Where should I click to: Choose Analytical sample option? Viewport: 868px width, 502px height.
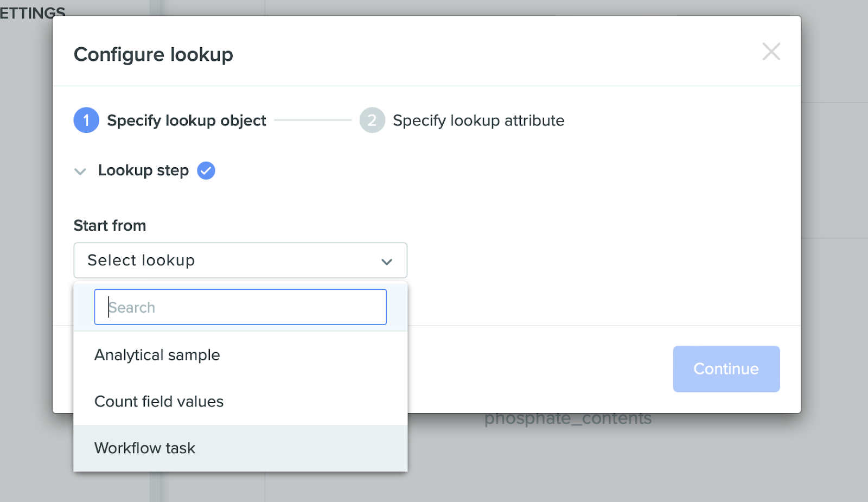point(240,355)
